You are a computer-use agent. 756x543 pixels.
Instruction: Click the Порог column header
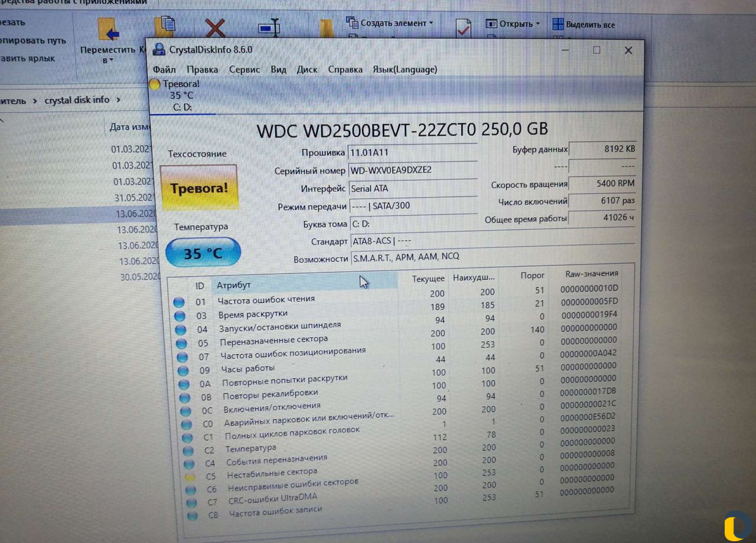[x=532, y=275]
